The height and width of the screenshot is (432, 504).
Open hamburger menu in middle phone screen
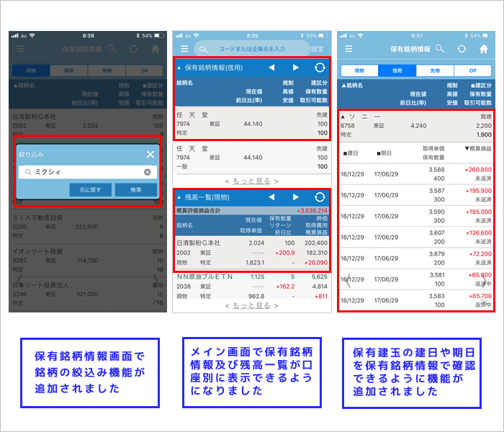pyautogui.click(x=184, y=49)
